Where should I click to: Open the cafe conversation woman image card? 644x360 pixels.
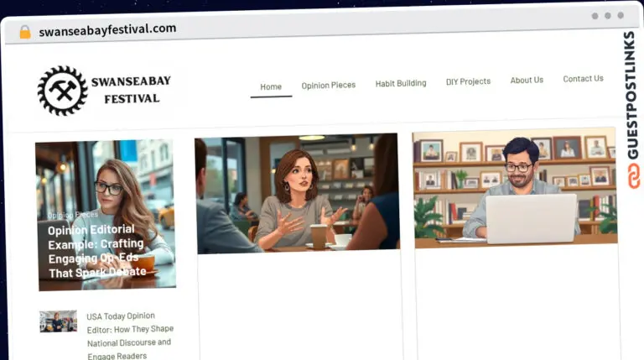pos(298,193)
